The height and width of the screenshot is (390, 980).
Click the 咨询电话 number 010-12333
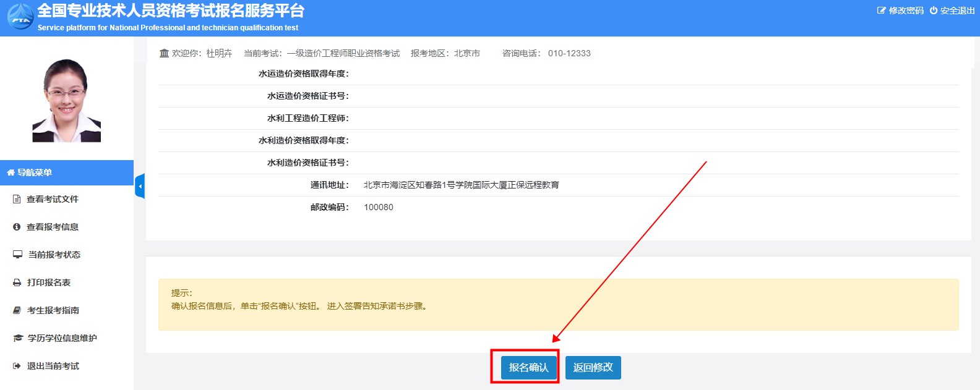click(x=569, y=53)
